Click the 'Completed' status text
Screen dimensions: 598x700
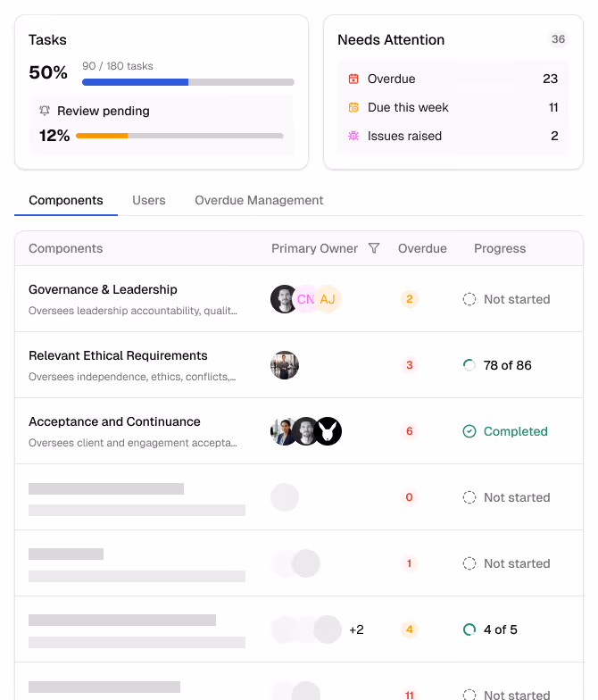[516, 431]
